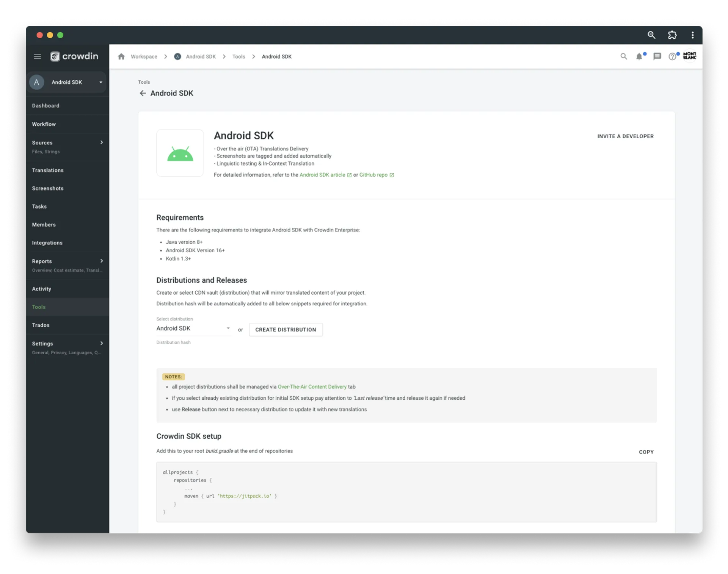Viewport: 728px width, 574px height.
Task: Open GitHub repo link
Action: (x=373, y=175)
